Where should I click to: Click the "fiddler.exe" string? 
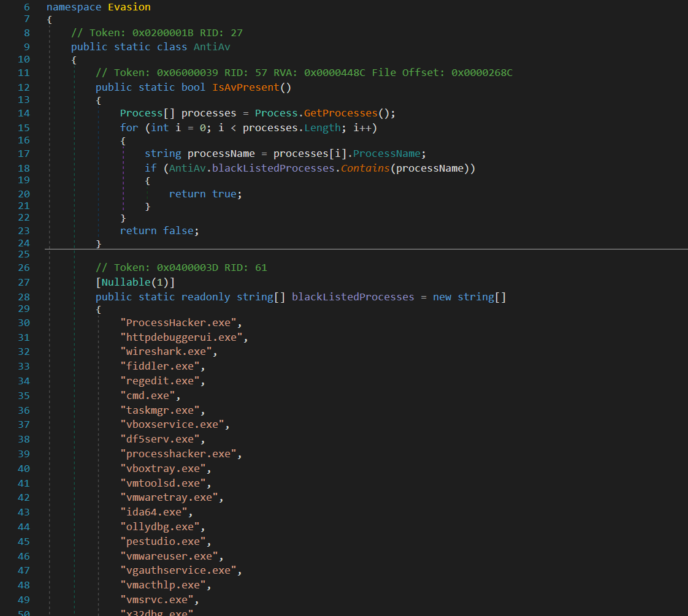pyautogui.click(x=160, y=367)
